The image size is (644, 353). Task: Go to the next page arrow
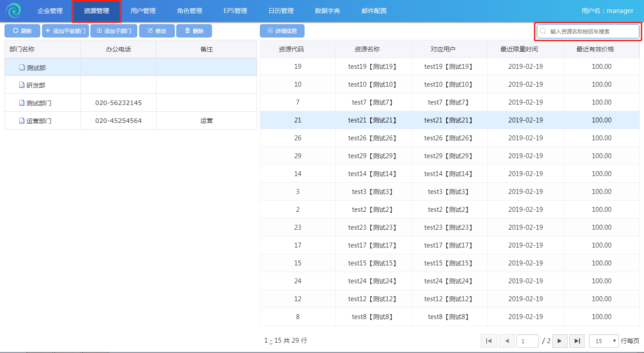click(559, 341)
